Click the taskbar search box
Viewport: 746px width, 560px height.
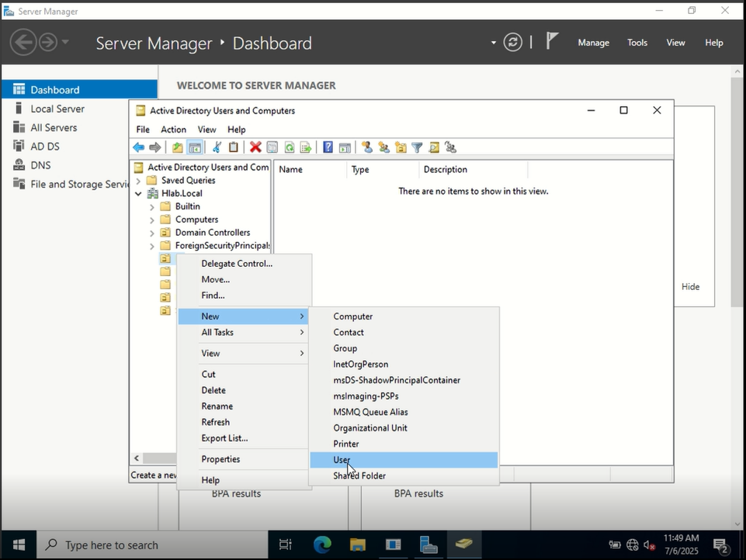pos(152,544)
